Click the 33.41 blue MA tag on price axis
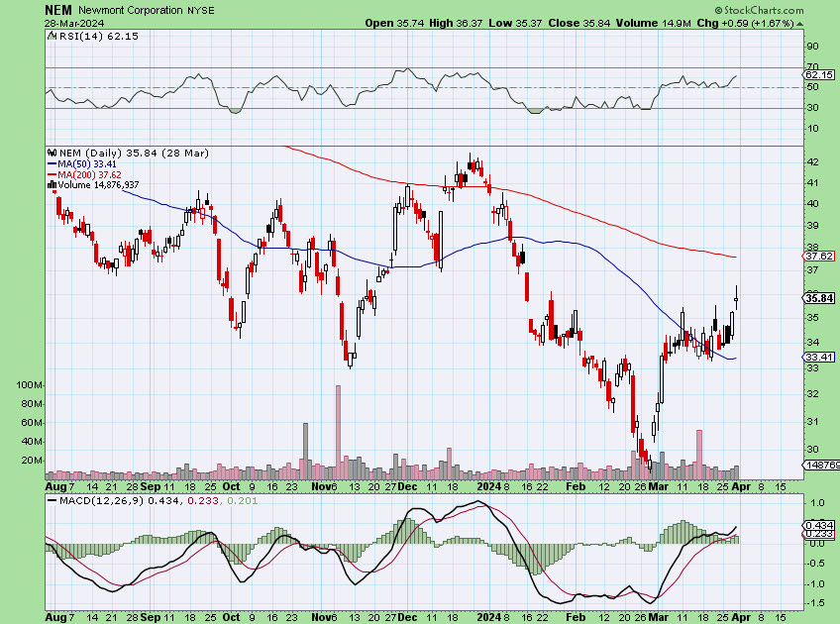This screenshot has width=840, height=624. click(x=819, y=358)
